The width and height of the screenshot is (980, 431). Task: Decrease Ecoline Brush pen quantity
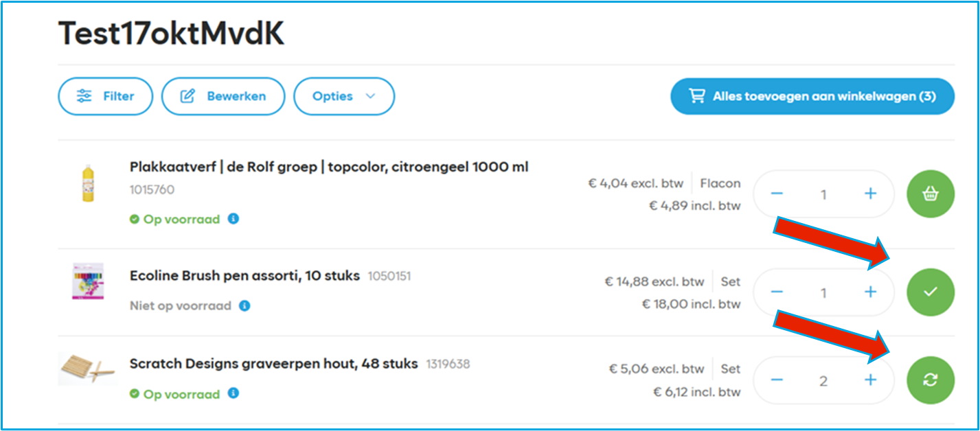pos(777,292)
